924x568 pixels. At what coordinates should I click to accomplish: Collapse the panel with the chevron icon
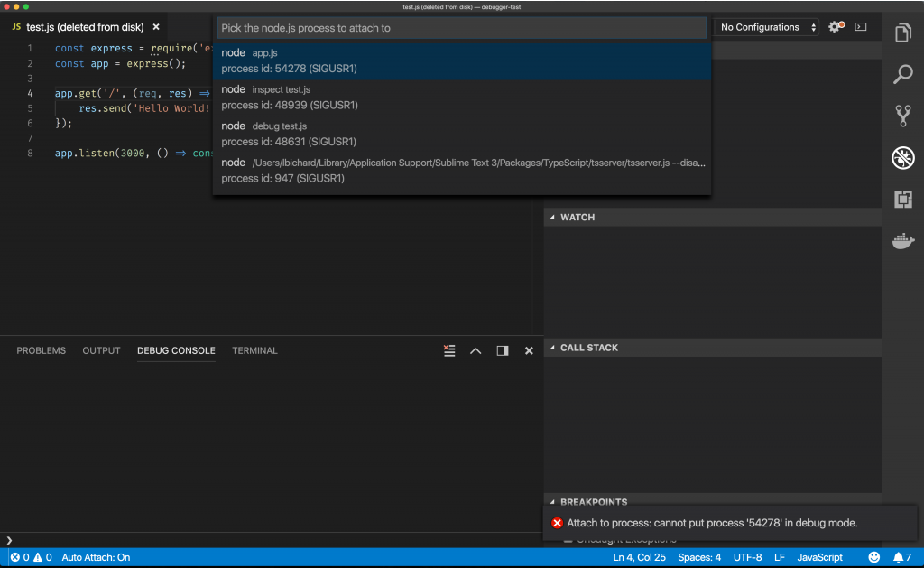click(476, 350)
